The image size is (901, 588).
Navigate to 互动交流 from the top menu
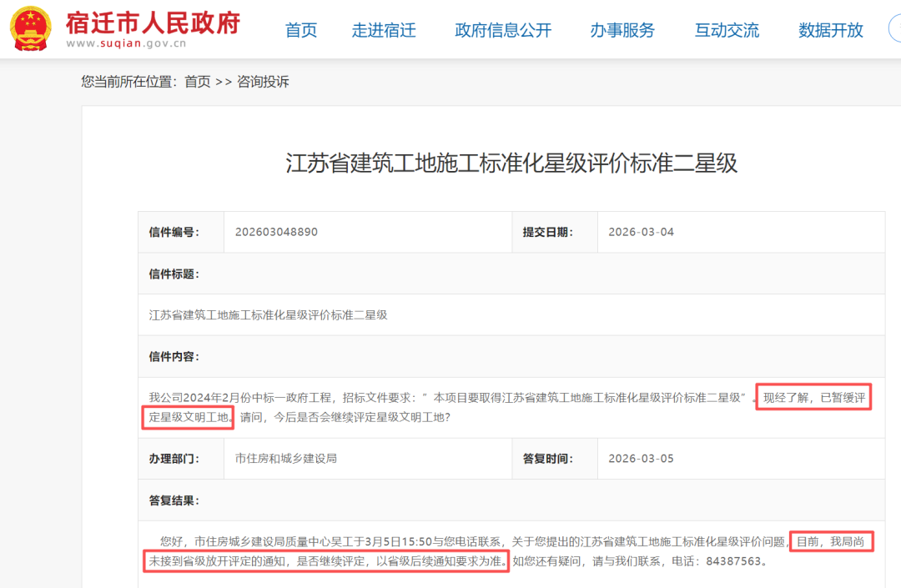(726, 30)
